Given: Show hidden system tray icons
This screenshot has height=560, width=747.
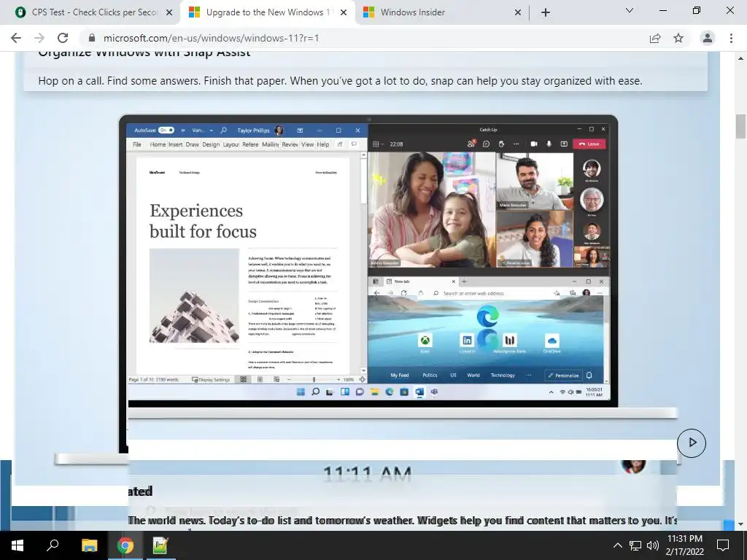Looking at the screenshot, I should pos(617,545).
